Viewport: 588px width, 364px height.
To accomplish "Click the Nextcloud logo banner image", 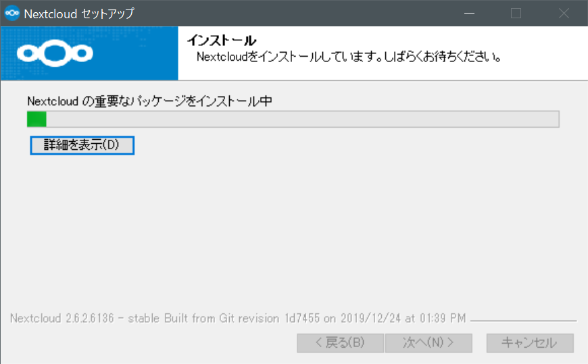I will pyautogui.click(x=90, y=53).
